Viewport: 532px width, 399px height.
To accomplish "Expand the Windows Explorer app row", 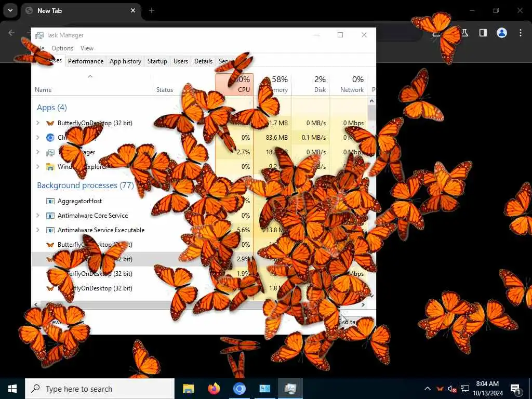I will (38, 167).
